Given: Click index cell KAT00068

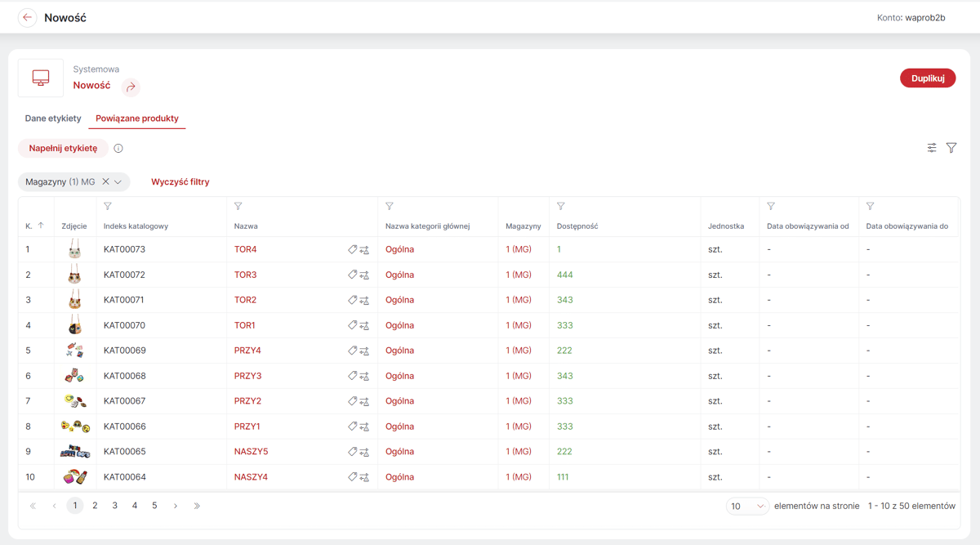Looking at the screenshot, I should [x=124, y=376].
